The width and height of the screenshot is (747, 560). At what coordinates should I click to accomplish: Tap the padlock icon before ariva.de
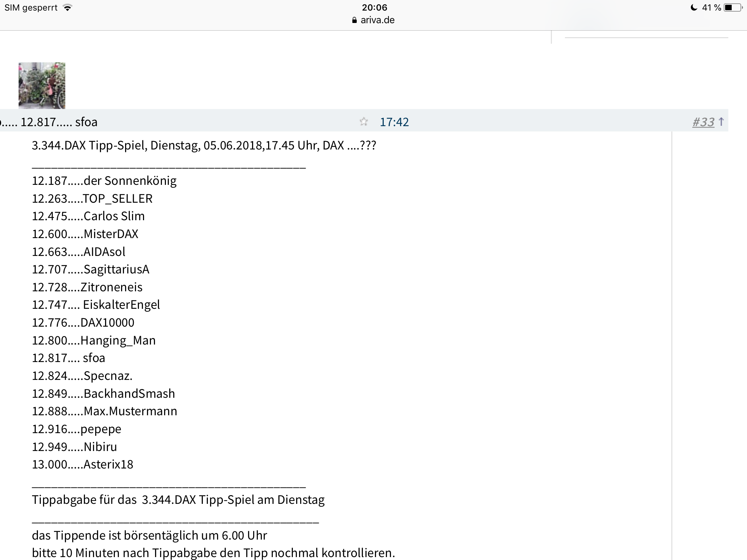click(354, 20)
